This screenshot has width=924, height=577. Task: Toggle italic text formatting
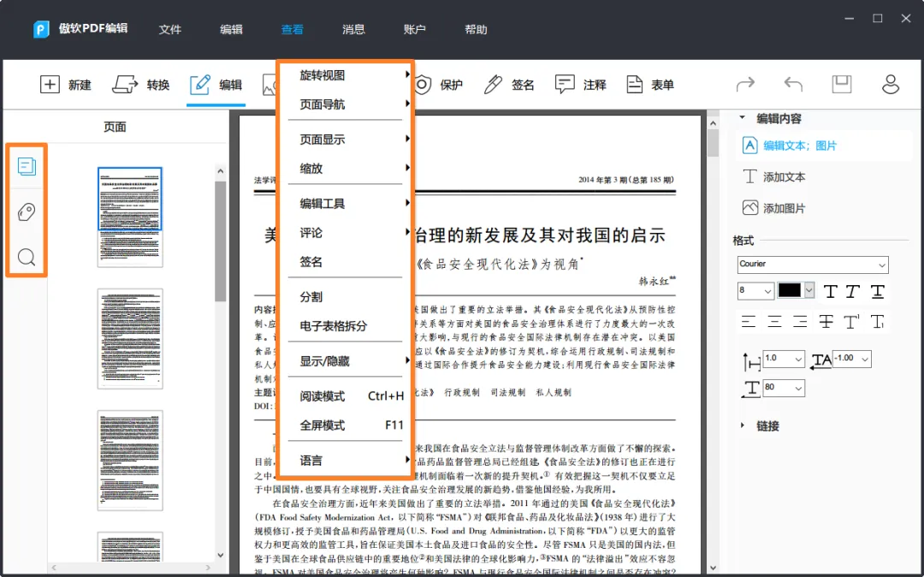[853, 291]
